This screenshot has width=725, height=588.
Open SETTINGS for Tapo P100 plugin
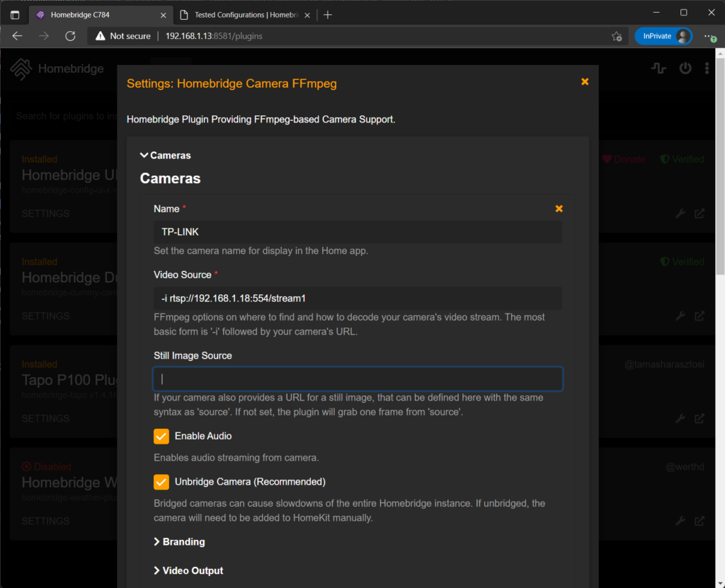point(46,419)
